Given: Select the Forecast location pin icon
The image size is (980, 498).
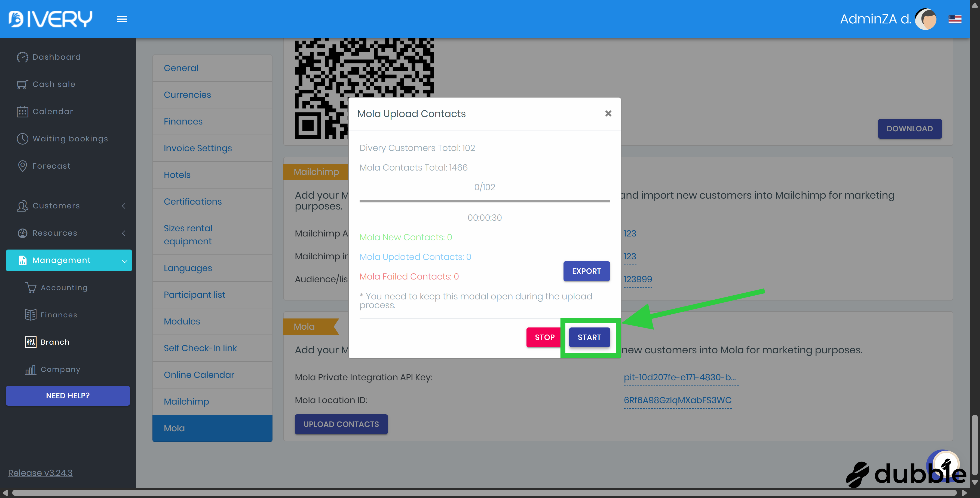Looking at the screenshot, I should (22, 166).
